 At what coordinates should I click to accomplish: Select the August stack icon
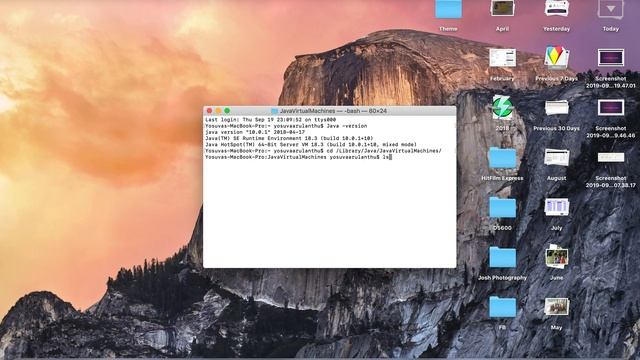click(556, 158)
